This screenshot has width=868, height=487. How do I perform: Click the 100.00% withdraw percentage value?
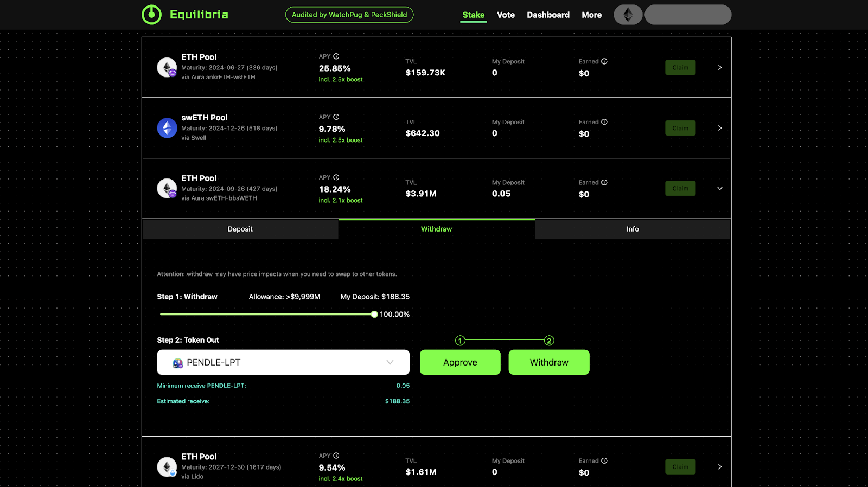pyautogui.click(x=394, y=315)
